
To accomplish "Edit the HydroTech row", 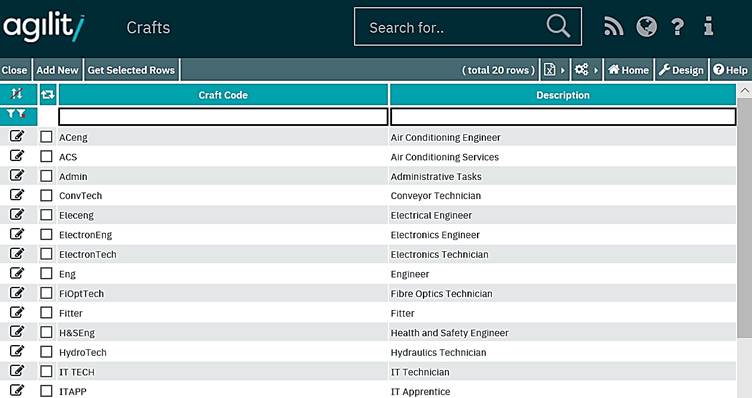I will tap(17, 351).
